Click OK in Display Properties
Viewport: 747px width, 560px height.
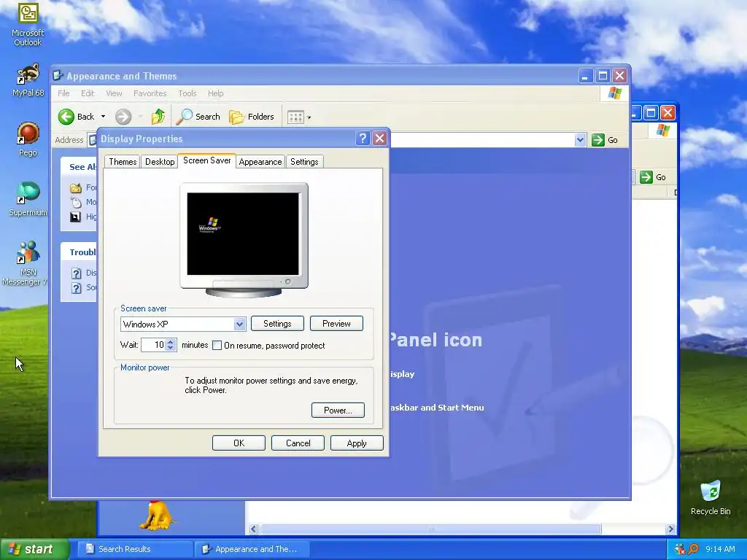click(x=239, y=443)
